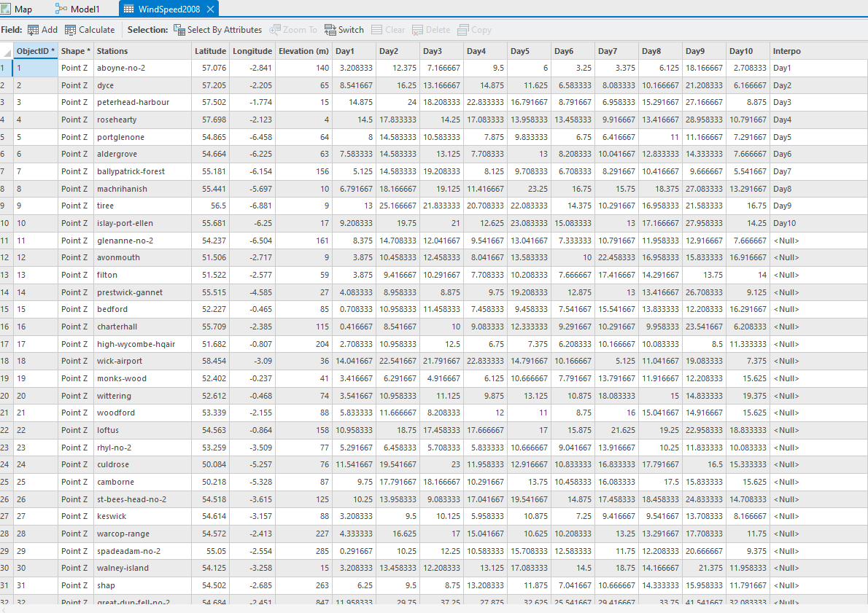Click the Map tab icon
The height and width of the screenshot is (613, 868).
6,9
